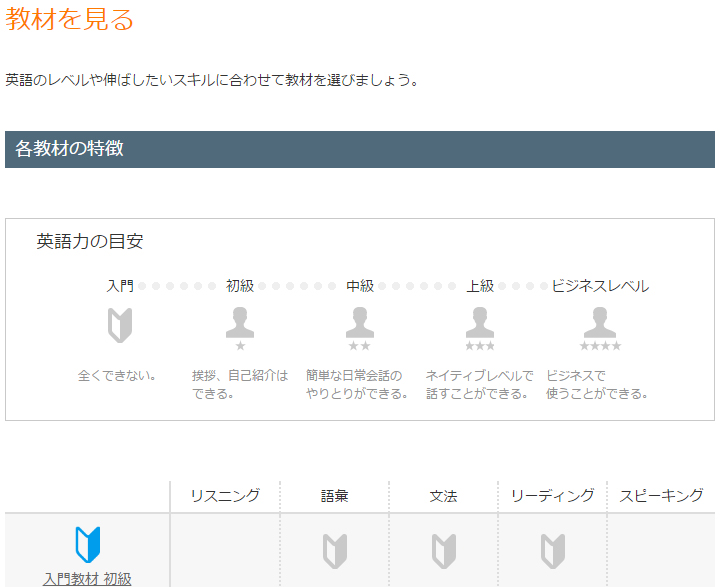Click the blue beginner leaf icon
The width and height of the screenshot is (728, 587).
coord(88,544)
